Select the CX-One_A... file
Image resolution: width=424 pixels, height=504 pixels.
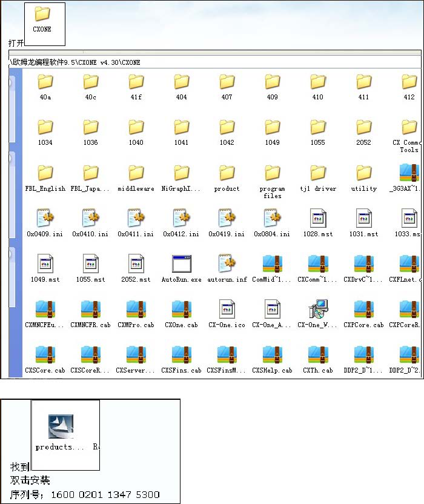click(x=273, y=314)
